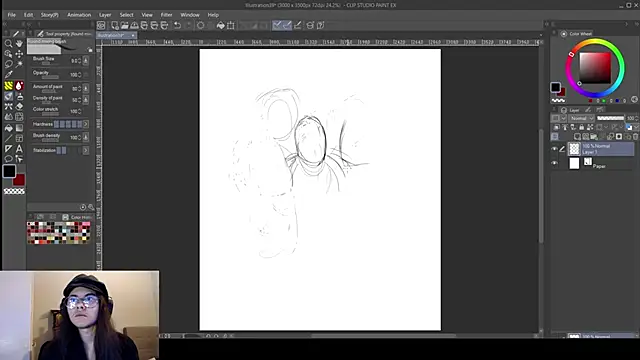Create a new layer folder
This screenshot has width=640, height=360.
[594, 136]
